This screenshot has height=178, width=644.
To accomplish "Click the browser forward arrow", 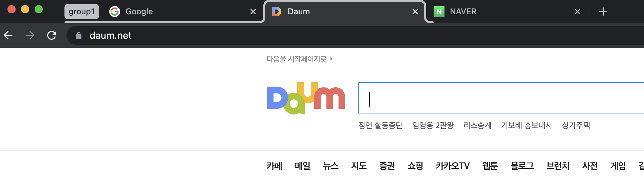I will 30,35.
